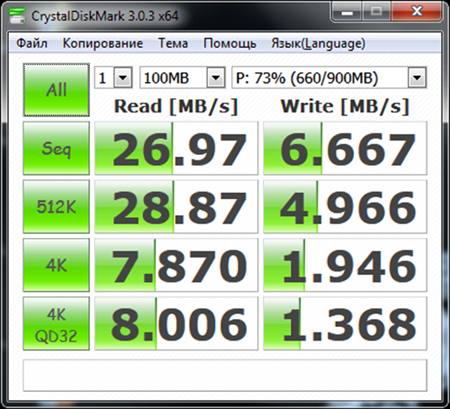The height and width of the screenshot is (409, 450).
Task: Click the CrystalDiskMark title bar icon
Action: (16, 16)
